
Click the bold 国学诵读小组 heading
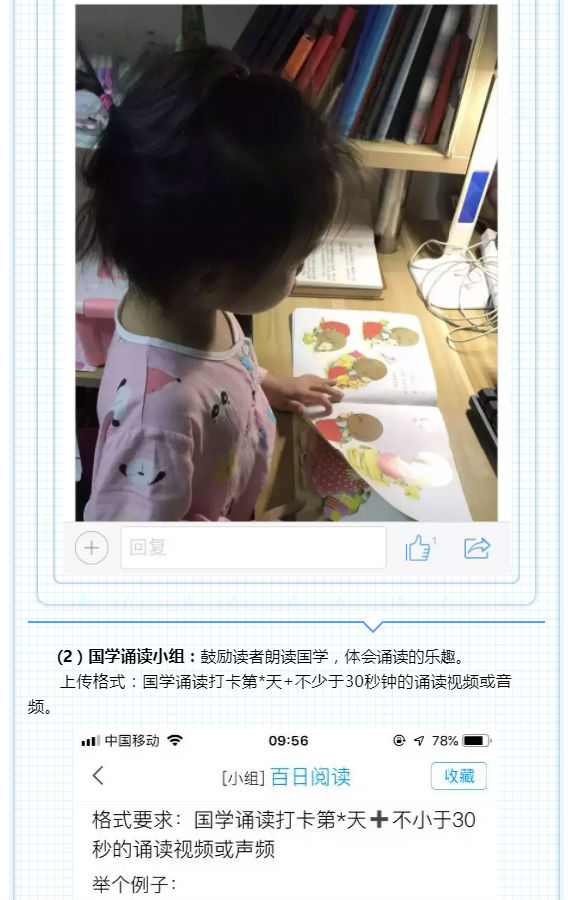point(137,657)
